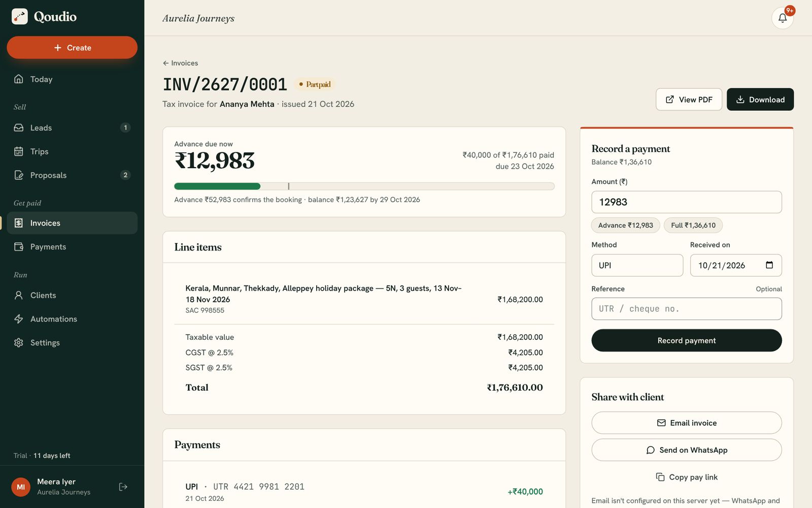Go back to Invoices list
Screen dimensions: 812x508
(180, 63)
